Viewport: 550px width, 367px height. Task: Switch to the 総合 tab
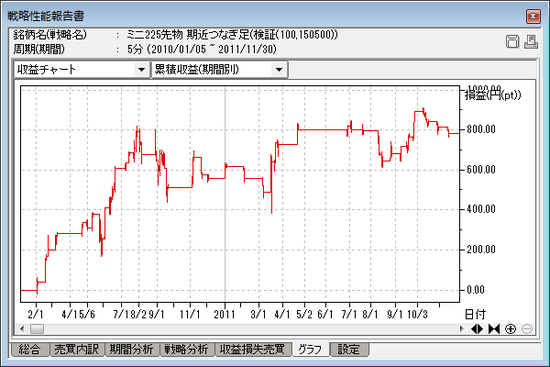[29, 349]
